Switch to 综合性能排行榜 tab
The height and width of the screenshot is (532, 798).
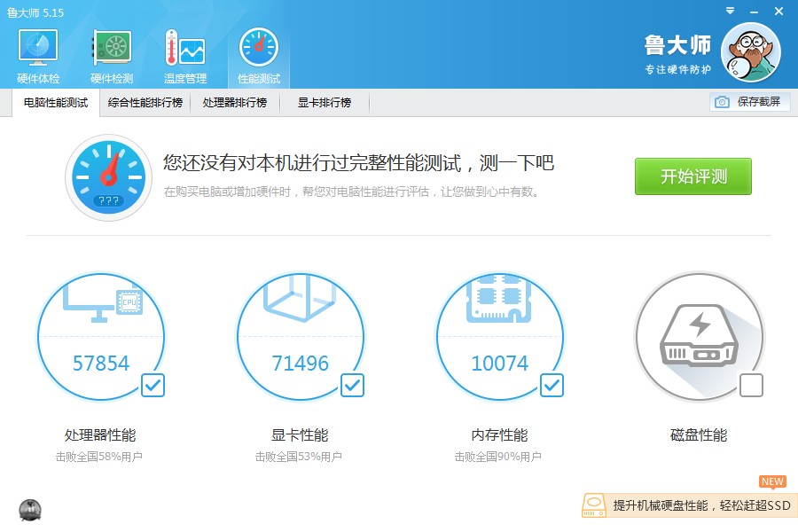[x=145, y=102]
